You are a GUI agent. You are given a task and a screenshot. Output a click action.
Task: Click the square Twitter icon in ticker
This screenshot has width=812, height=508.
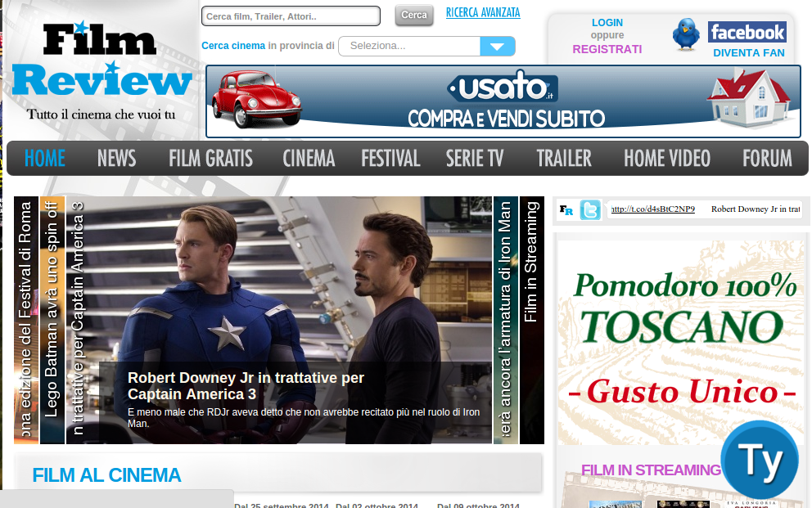click(x=590, y=209)
